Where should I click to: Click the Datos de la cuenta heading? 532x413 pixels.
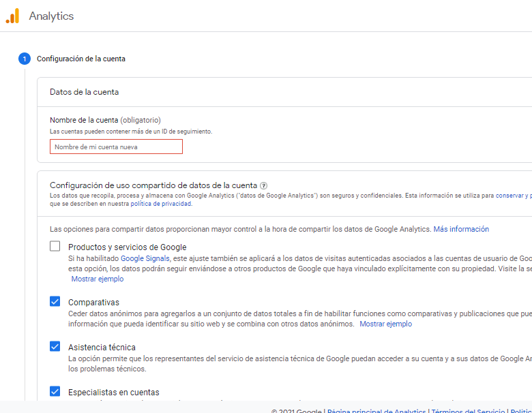(x=84, y=92)
